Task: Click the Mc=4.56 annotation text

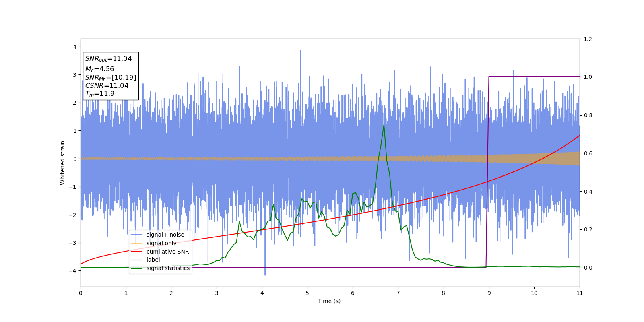Action: tap(99, 69)
